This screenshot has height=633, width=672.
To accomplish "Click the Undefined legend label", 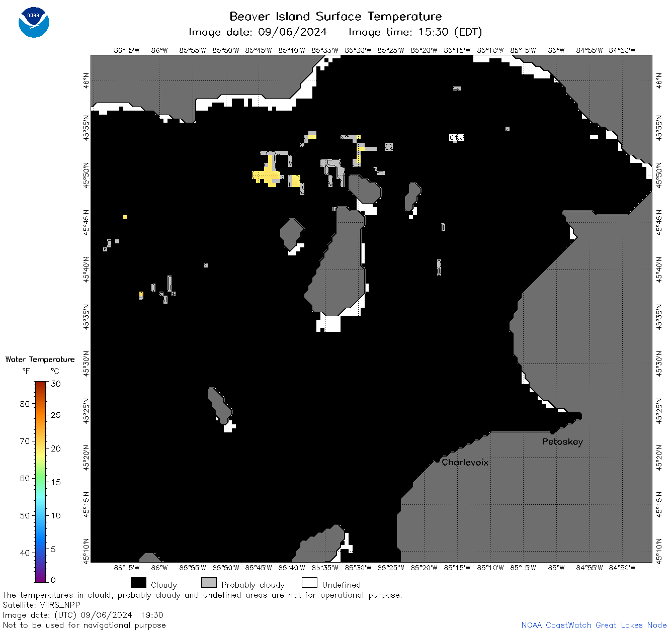I will [342, 585].
